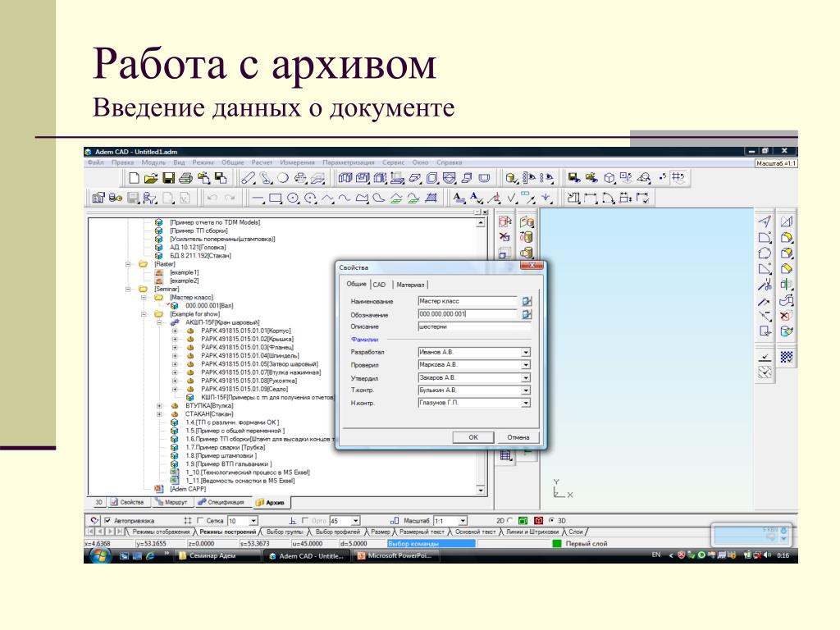
Task: Click the volume icon in system tray
Action: [768, 555]
